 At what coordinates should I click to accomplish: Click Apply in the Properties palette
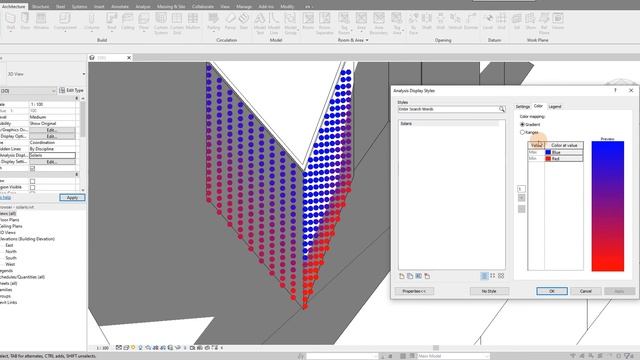pyautogui.click(x=72, y=198)
